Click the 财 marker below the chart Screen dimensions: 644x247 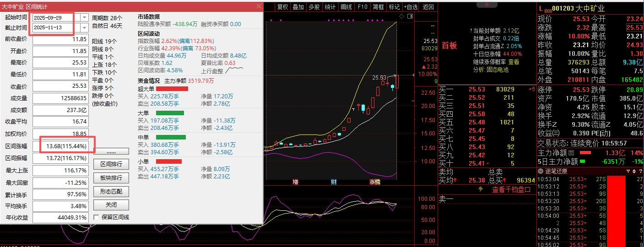(x=334, y=182)
